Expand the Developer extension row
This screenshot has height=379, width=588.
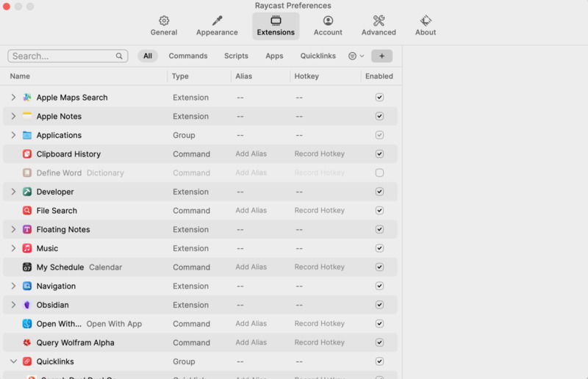tap(13, 192)
